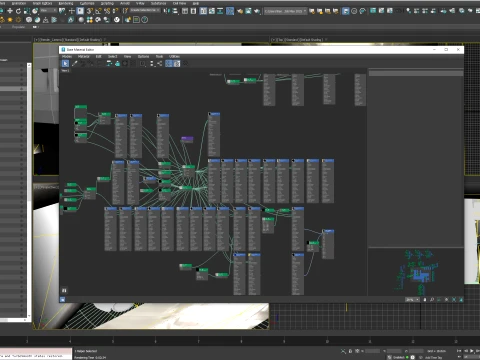The height and width of the screenshot is (360, 480).
Task: Open the Create Selection Set dropdown
Action: 145,11
